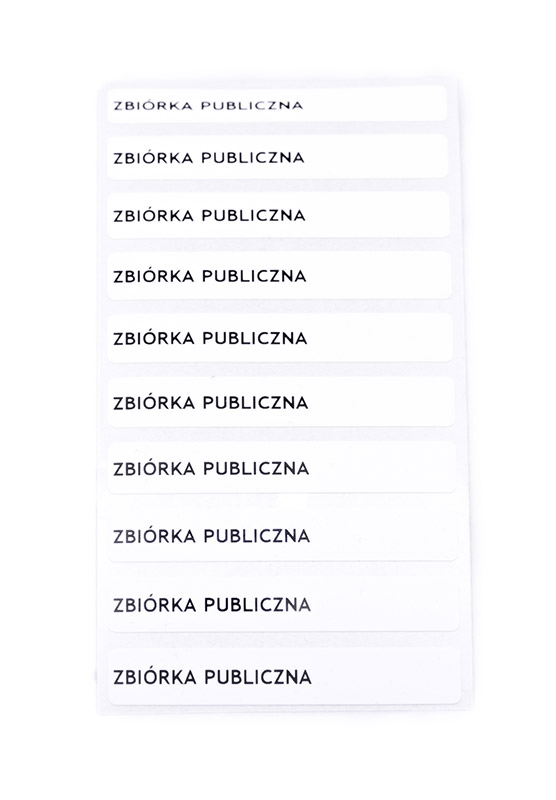Click empty space on the third sticker
The height and width of the screenshot is (800, 556).
coord(377,215)
